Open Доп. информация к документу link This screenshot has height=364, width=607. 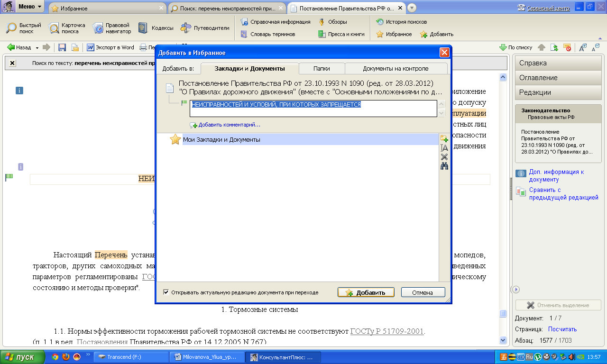[x=557, y=176]
